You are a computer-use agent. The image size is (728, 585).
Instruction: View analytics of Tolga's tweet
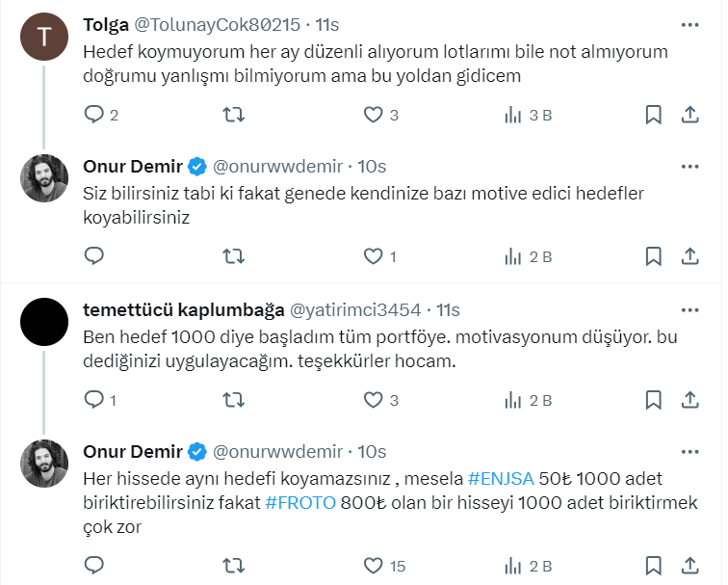click(x=513, y=115)
